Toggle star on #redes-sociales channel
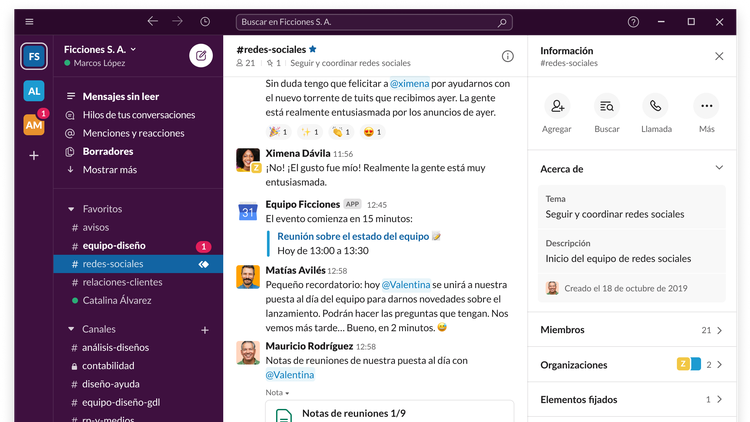 (x=313, y=48)
